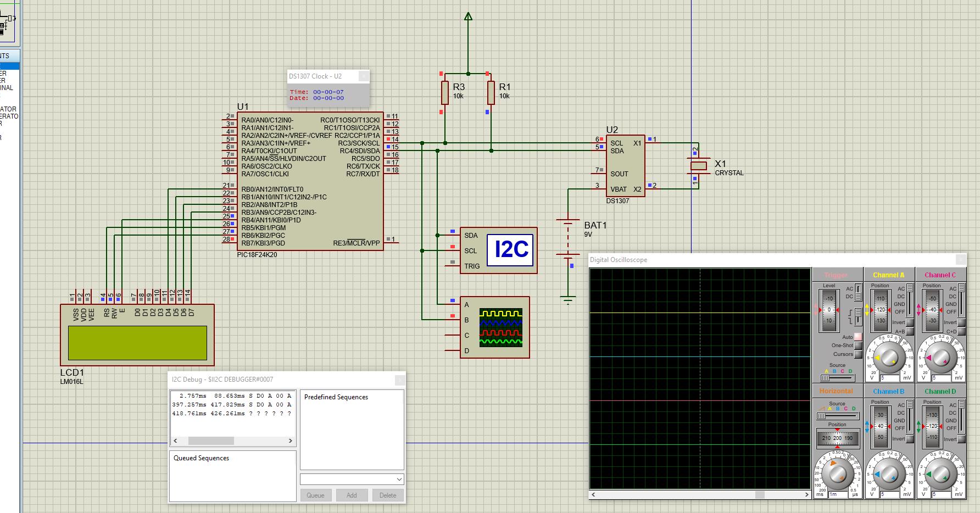
Task: Click the oscilloscope scroll-right arrow
Action: pos(806,494)
